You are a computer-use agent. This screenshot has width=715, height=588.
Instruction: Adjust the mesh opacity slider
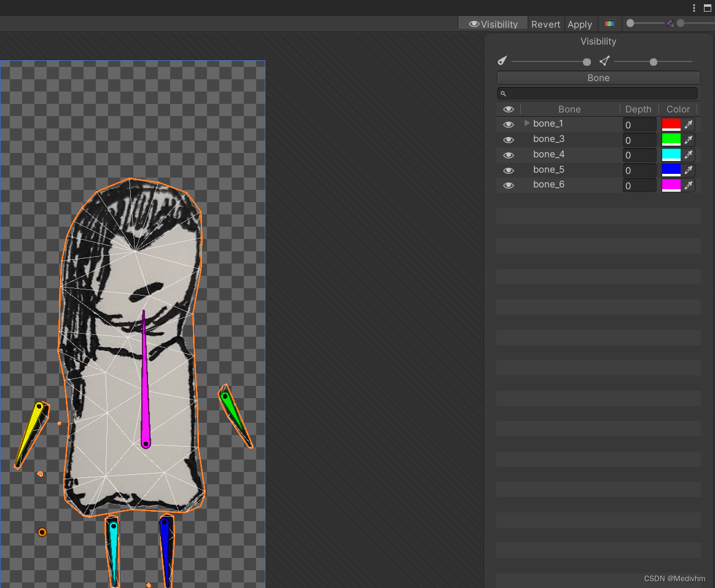point(654,61)
